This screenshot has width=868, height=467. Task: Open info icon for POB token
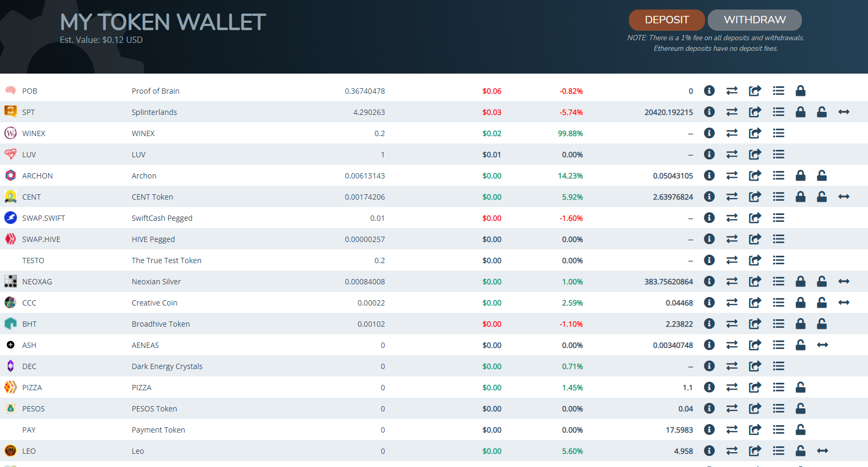point(709,91)
